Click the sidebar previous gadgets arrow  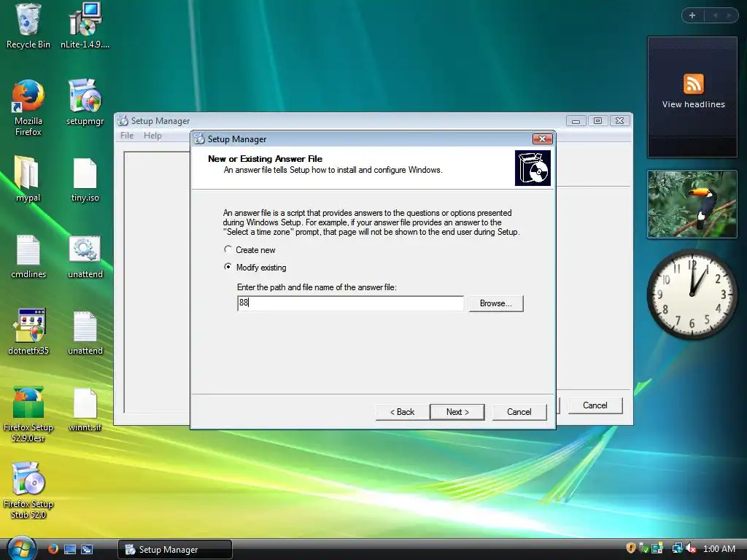(715, 15)
